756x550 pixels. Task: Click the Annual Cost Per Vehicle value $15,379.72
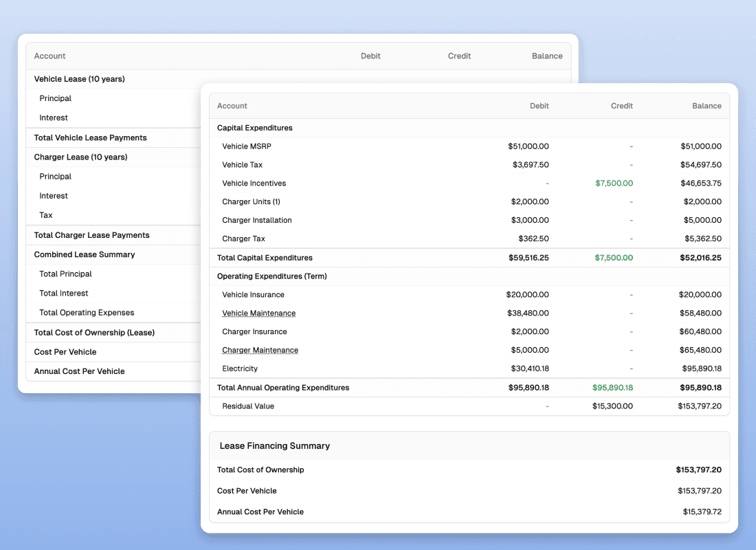coord(702,511)
